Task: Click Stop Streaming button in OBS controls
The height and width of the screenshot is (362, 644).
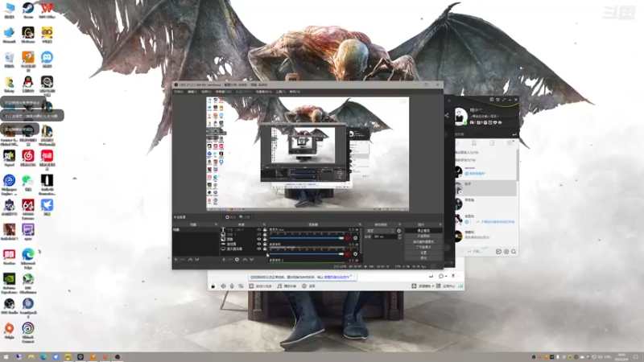Action: (423, 231)
